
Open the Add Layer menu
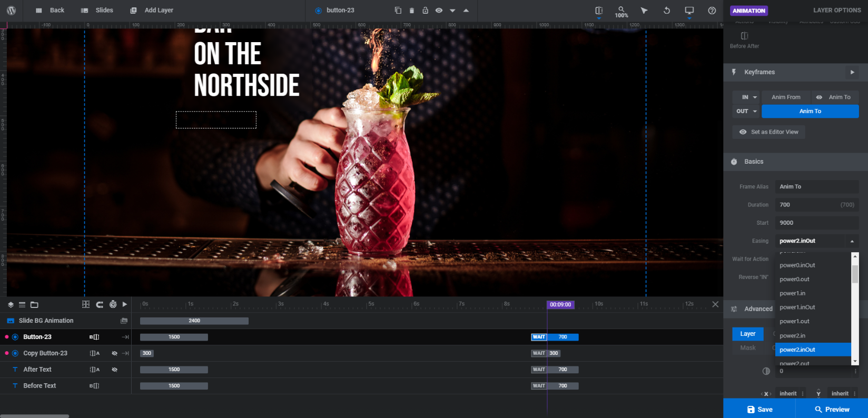pos(152,10)
